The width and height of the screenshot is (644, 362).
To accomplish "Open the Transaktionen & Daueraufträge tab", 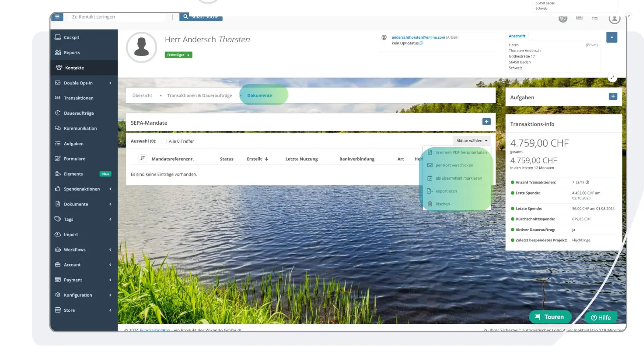I will (199, 96).
